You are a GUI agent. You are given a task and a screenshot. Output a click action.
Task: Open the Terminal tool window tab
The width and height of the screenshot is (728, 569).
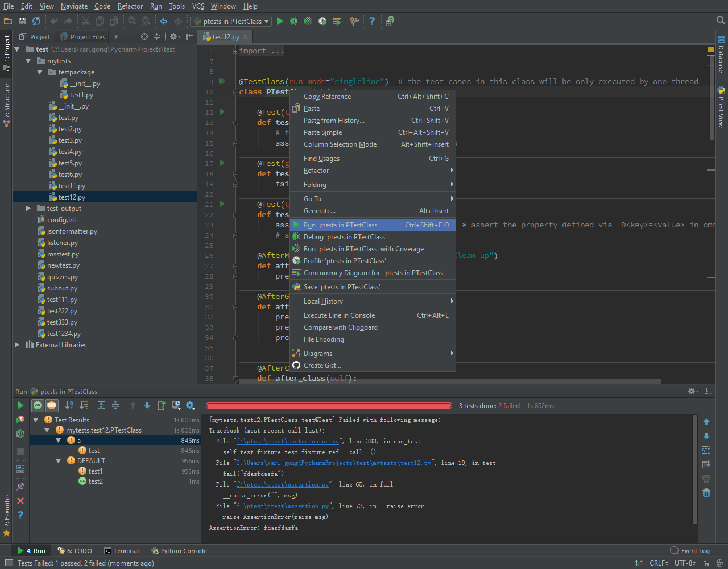point(121,551)
